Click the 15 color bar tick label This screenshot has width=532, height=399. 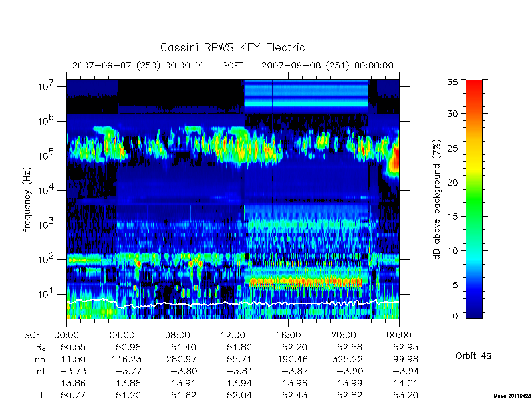click(x=452, y=216)
